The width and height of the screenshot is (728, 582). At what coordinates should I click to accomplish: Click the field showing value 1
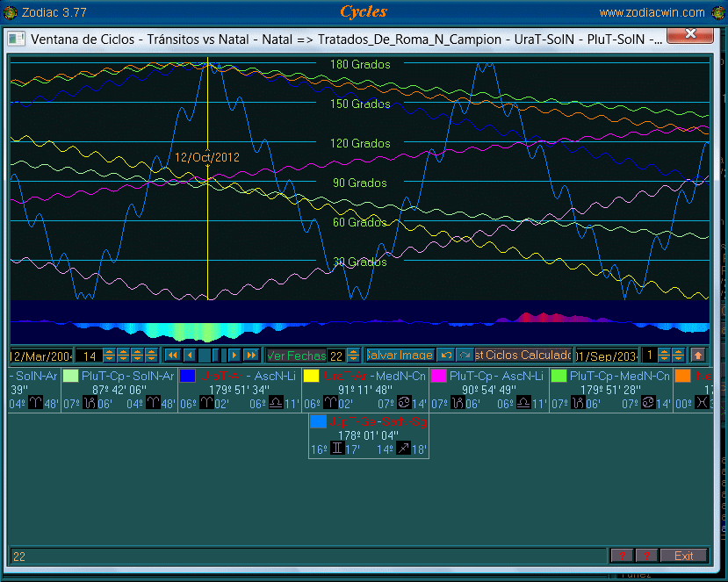[651, 356]
